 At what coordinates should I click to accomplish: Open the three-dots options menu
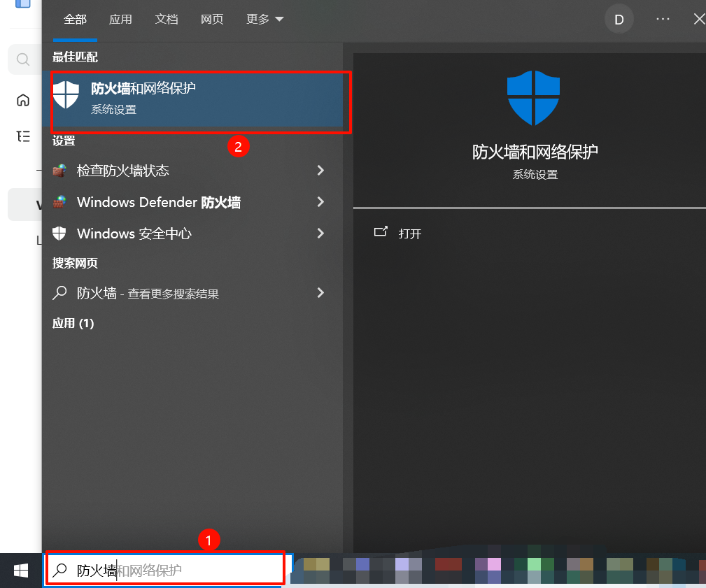[x=663, y=20]
